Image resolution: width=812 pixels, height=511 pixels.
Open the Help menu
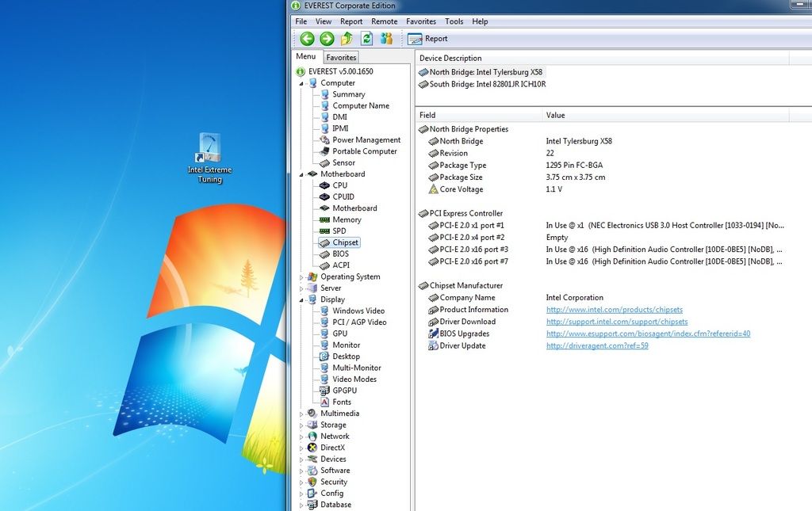click(x=480, y=21)
